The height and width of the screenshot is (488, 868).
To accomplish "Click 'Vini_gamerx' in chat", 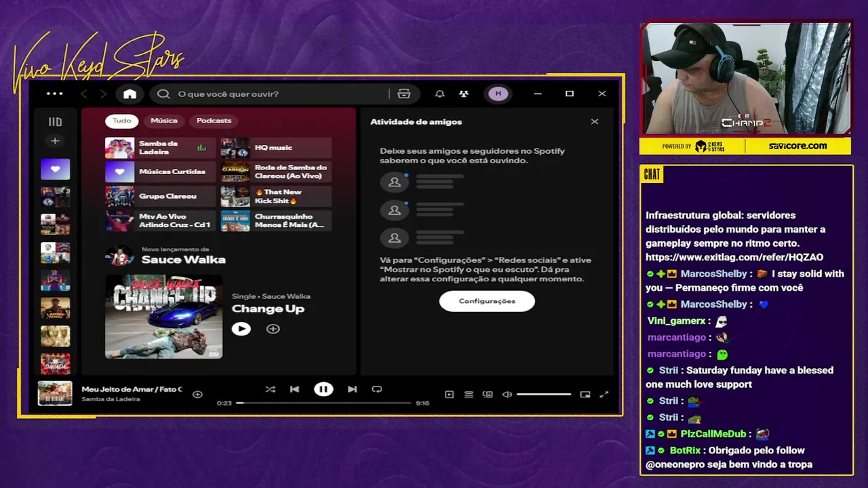I will click(675, 321).
